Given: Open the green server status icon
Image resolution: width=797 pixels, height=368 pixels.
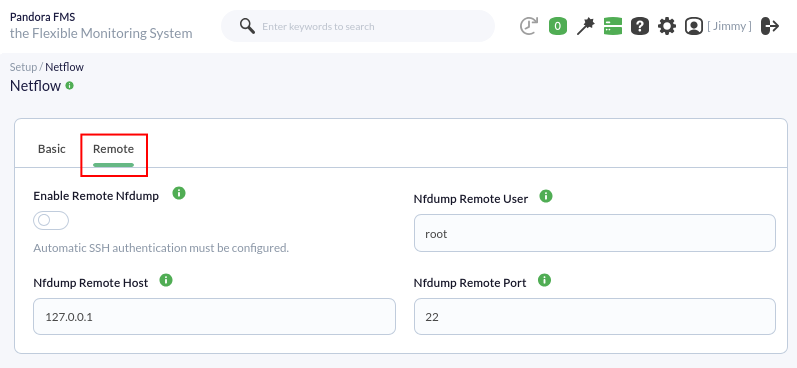Looking at the screenshot, I should pyautogui.click(x=613, y=26).
